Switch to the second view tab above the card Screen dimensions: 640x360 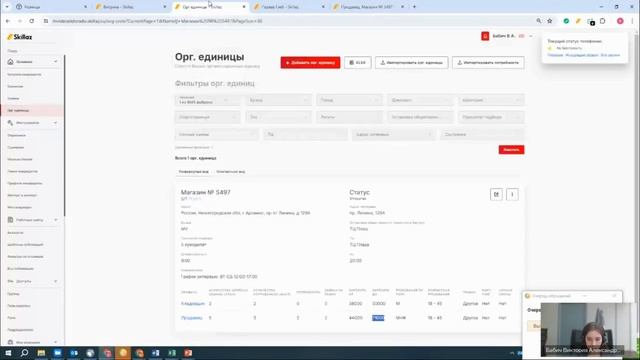231,172
